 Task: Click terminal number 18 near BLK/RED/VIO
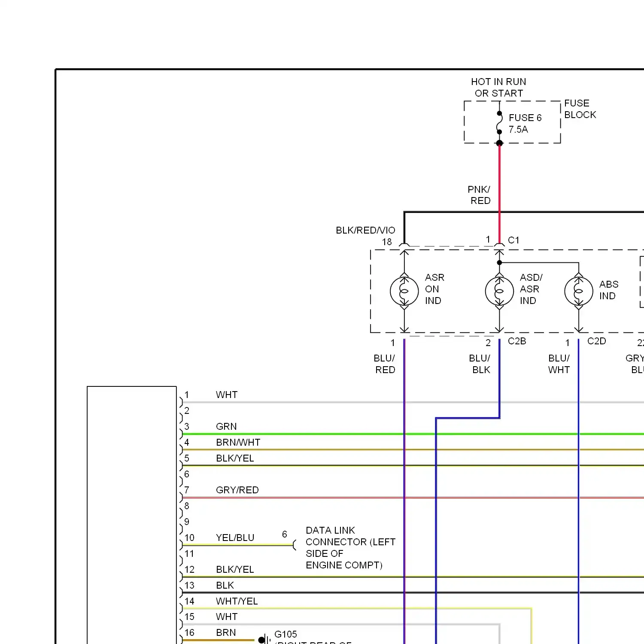click(387, 242)
